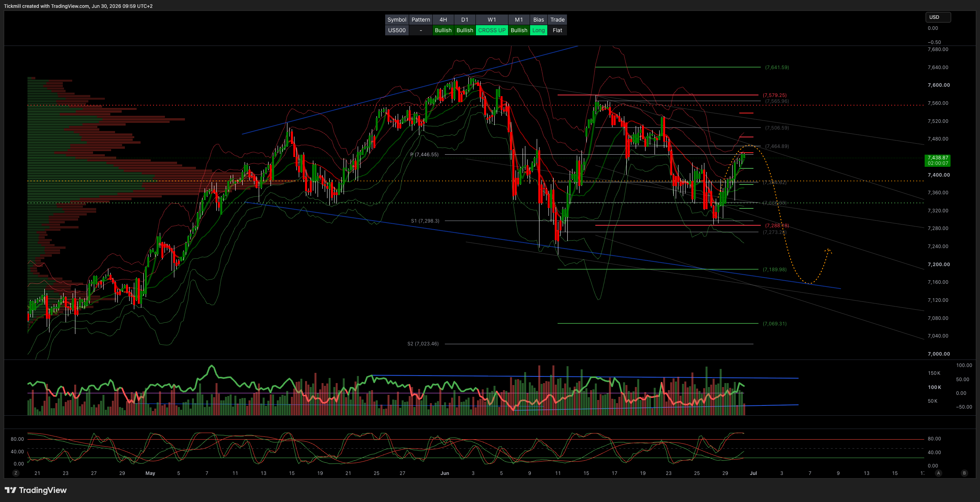Click the Symbol column header

pos(397,20)
